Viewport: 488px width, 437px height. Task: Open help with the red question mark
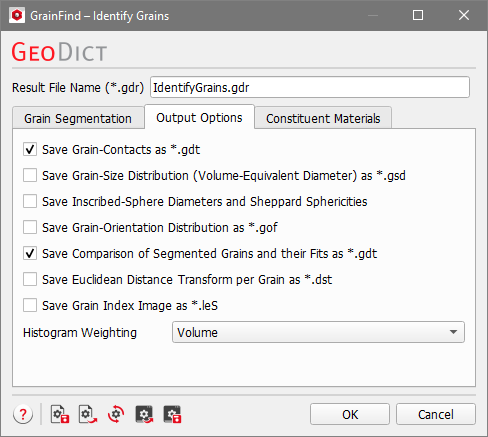coord(23,414)
